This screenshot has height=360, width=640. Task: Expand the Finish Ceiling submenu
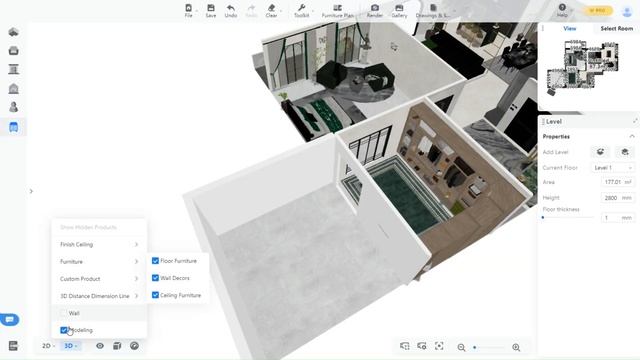tap(99, 244)
